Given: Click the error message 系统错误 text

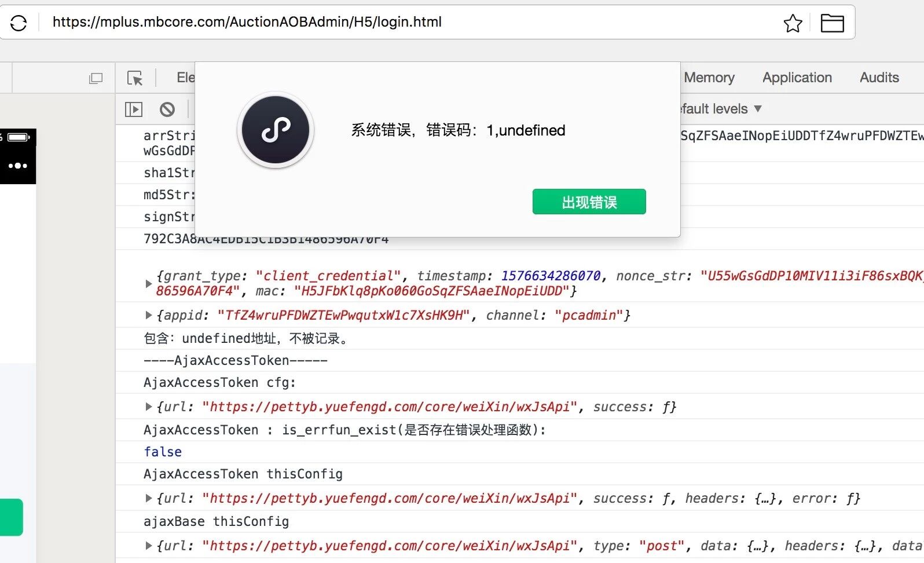Looking at the screenshot, I should (x=458, y=130).
